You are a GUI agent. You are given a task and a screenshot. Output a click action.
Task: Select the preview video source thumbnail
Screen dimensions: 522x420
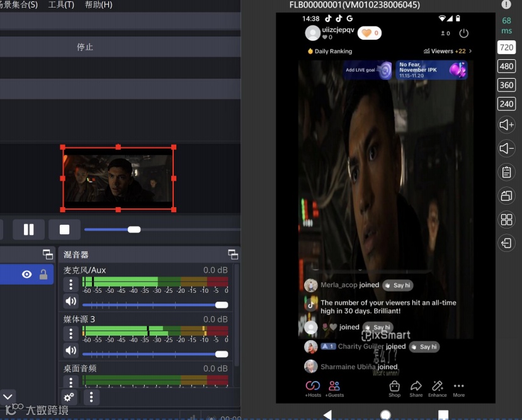(x=118, y=178)
